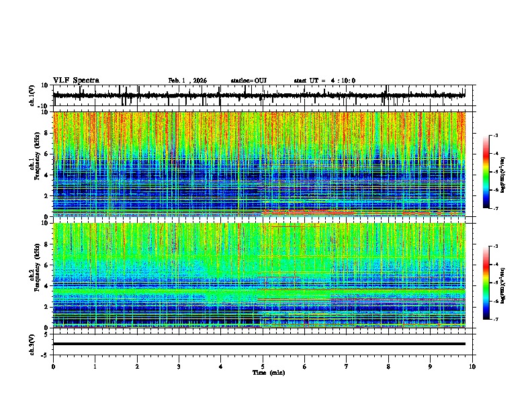Image resolution: width=532 pixels, height=411 pixels.
Task: Click the "2" kHz tick on ch.2 frequency axis
Action: pos(46,307)
